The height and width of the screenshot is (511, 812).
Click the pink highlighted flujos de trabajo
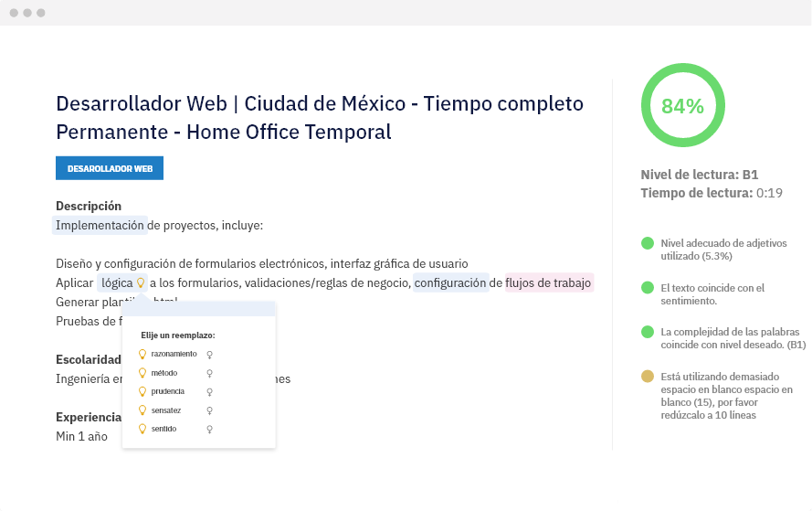548,283
